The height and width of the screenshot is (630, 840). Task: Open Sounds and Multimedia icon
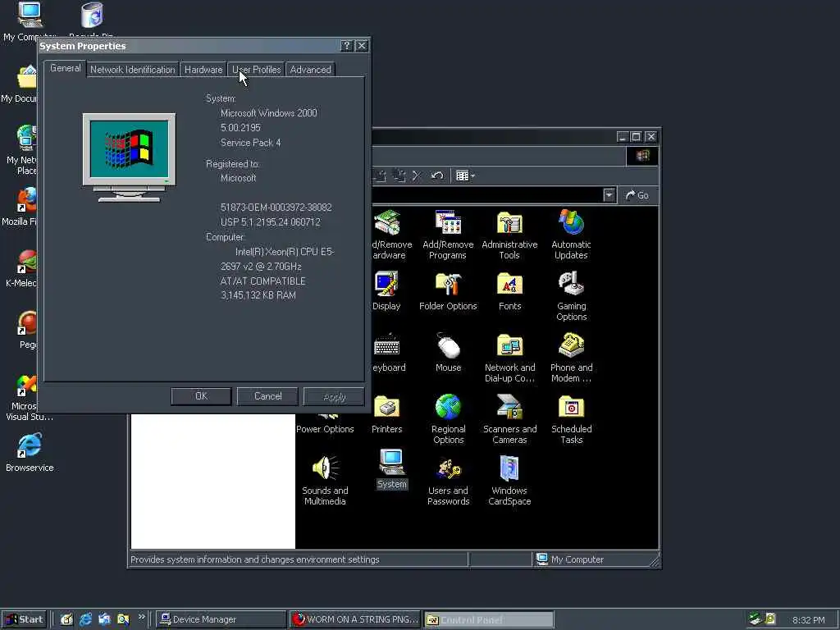[x=325, y=481]
